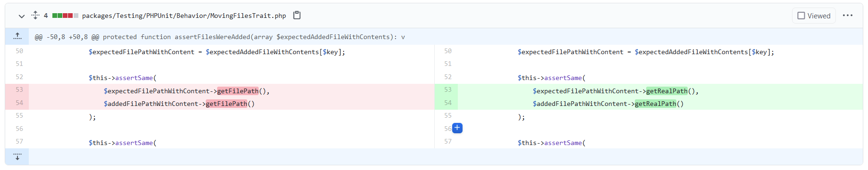868x170 pixels.
Task: Select deleted line number 53
Action: (x=19, y=90)
